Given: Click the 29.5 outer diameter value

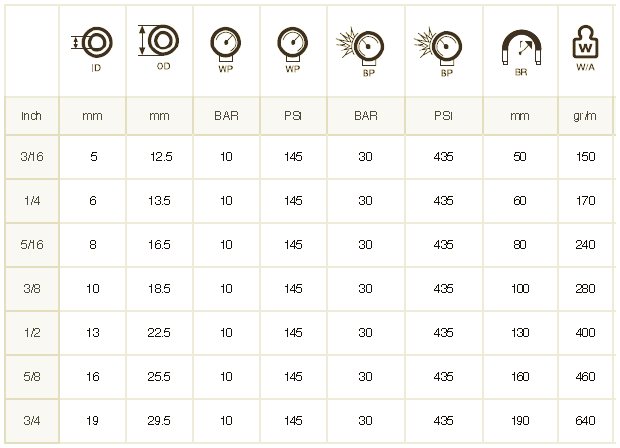Looking at the screenshot, I should click(159, 421).
